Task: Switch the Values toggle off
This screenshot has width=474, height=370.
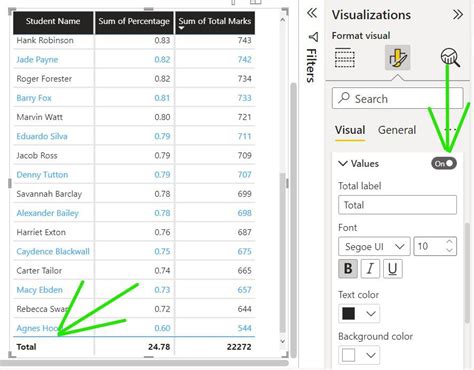Action: click(x=444, y=163)
